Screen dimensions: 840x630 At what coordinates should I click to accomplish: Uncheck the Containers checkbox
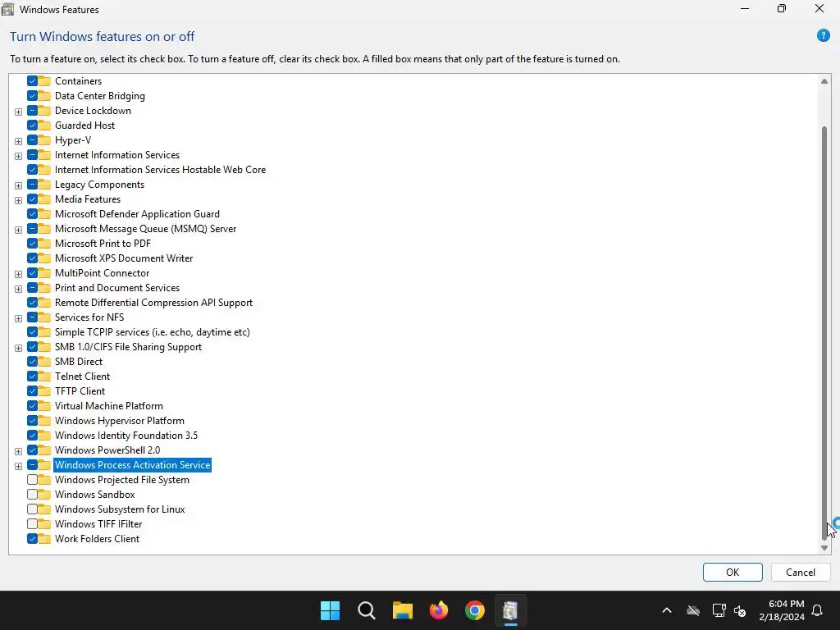point(32,81)
